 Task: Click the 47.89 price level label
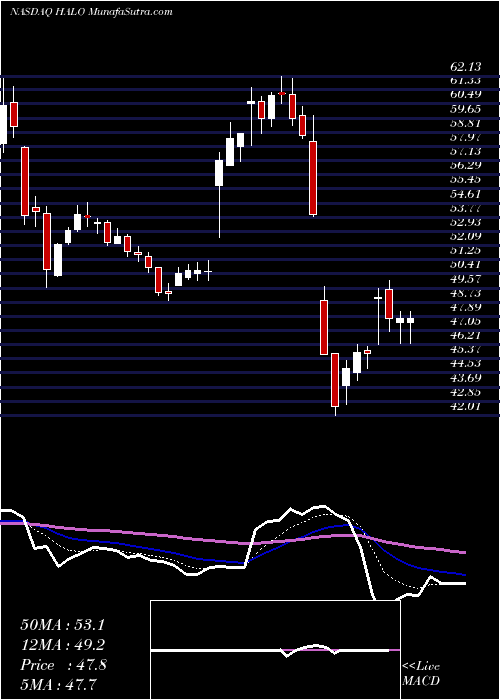coord(466,307)
